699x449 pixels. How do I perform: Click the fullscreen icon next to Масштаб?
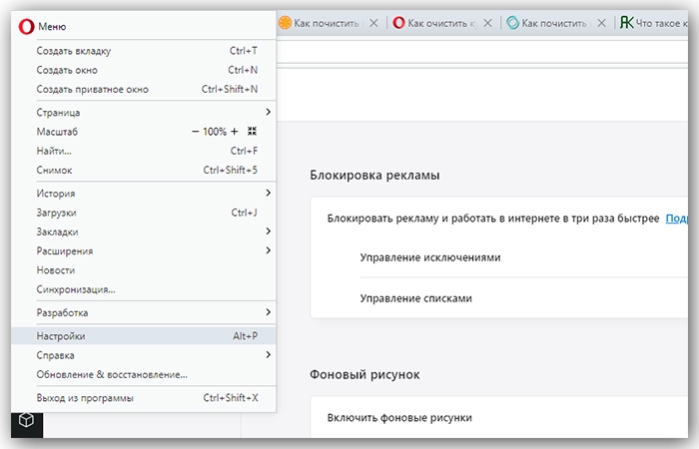252,131
